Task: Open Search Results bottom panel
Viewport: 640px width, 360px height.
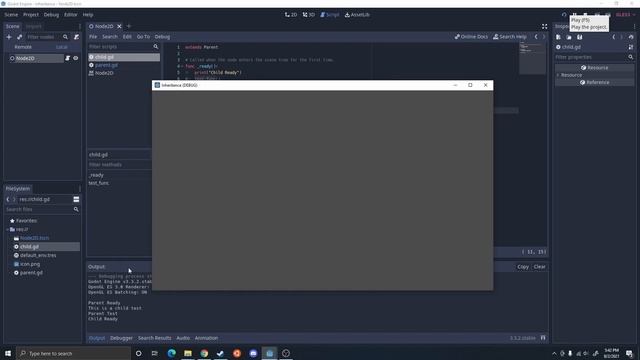Action: [155, 338]
